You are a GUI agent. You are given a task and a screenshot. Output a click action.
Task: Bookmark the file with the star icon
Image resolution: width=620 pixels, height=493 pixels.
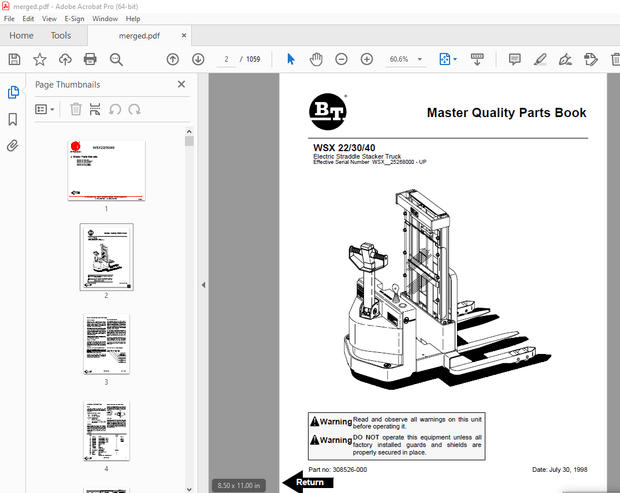point(40,59)
